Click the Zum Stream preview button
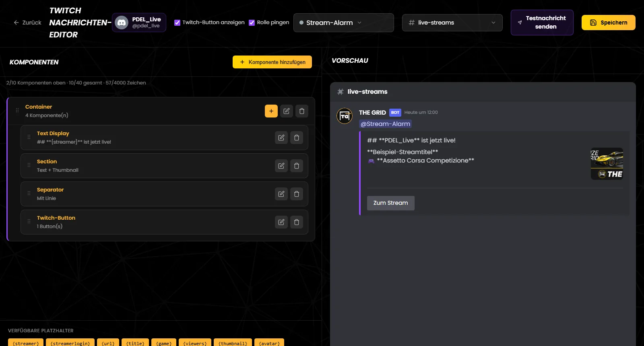Image resolution: width=644 pixels, height=346 pixels. [391, 203]
